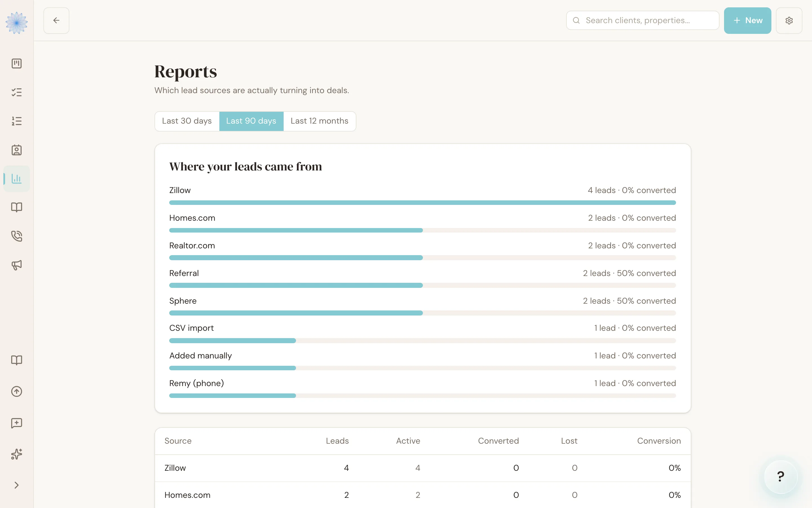This screenshot has height=508, width=812.
Task: Click the Sphere label in chart
Action: pyautogui.click(x=182, y=301)
